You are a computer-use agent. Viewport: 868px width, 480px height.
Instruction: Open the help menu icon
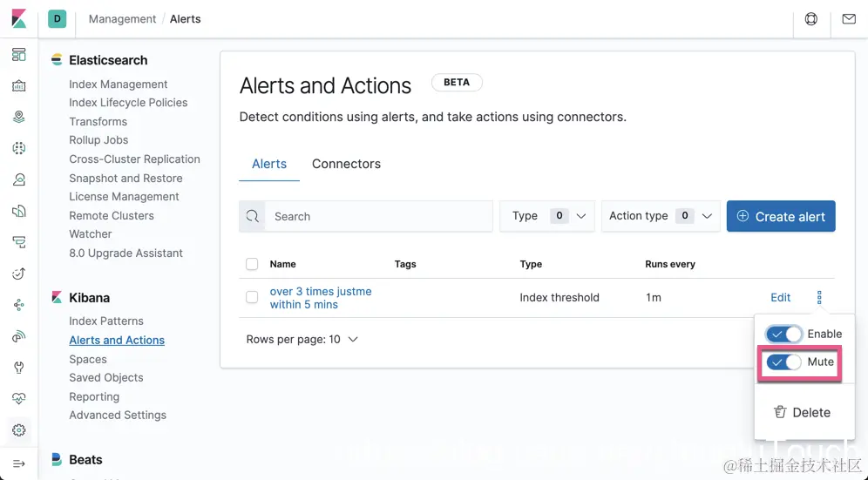click(811, 19)
